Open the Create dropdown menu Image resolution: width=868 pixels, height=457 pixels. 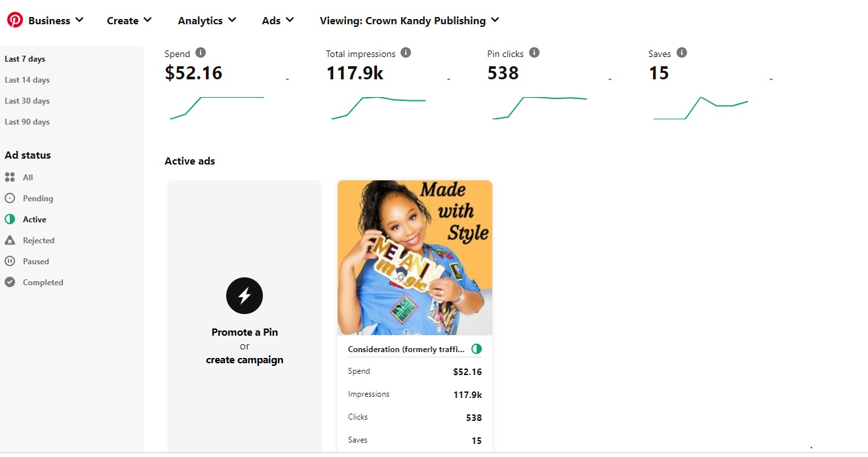(x=129, y=20)
